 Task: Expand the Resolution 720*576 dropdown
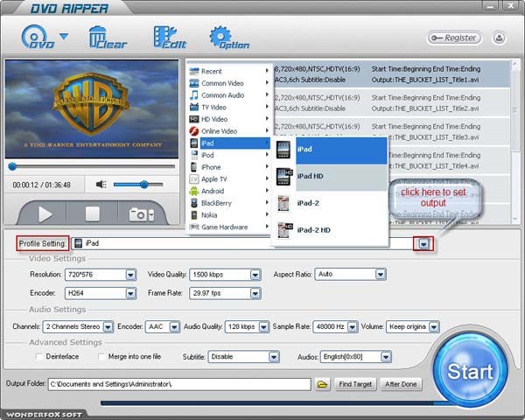click(x=130, y=275)
